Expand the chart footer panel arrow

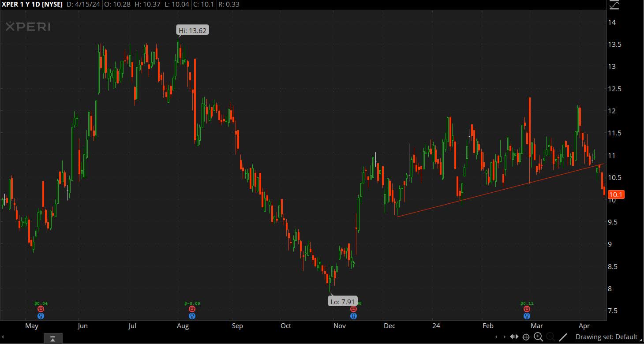(53, 338)
